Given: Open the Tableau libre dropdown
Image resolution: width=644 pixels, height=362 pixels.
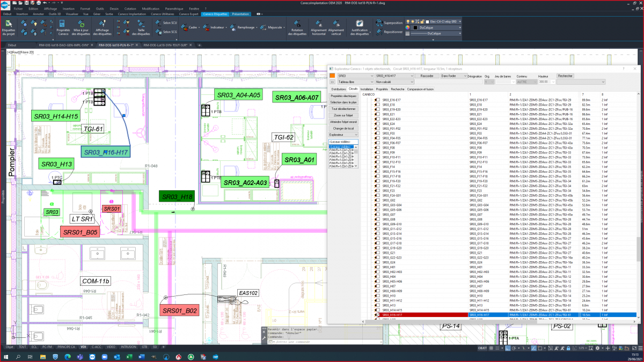Looking at the screenshot, I should click(x=355, y=82).
